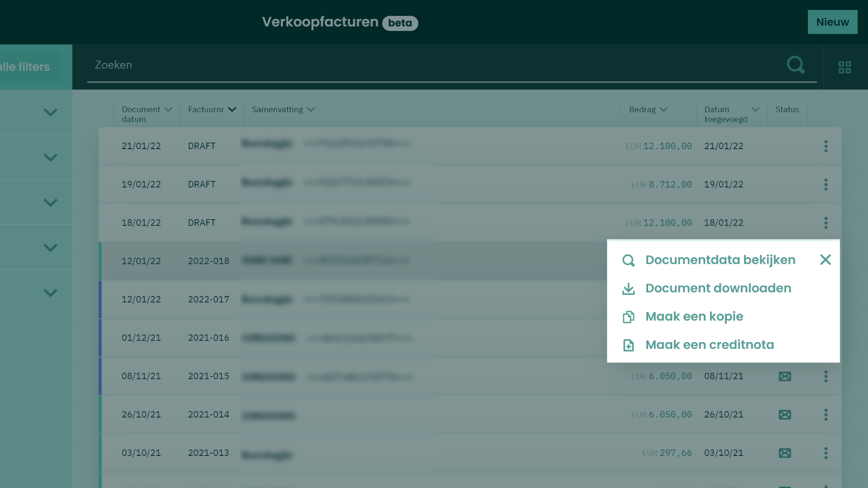
Task: Click the Nieuw button
Action: (832, 22)
